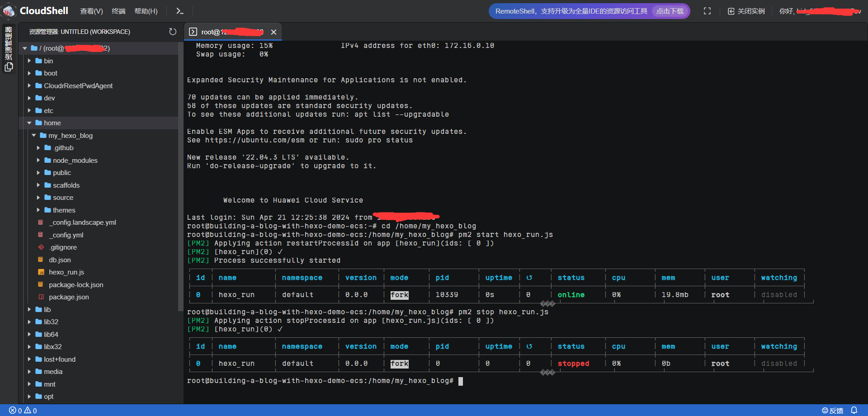Screen dimensions: 868x416
Task: Collapse the home folder
Action: coord(52,123)
